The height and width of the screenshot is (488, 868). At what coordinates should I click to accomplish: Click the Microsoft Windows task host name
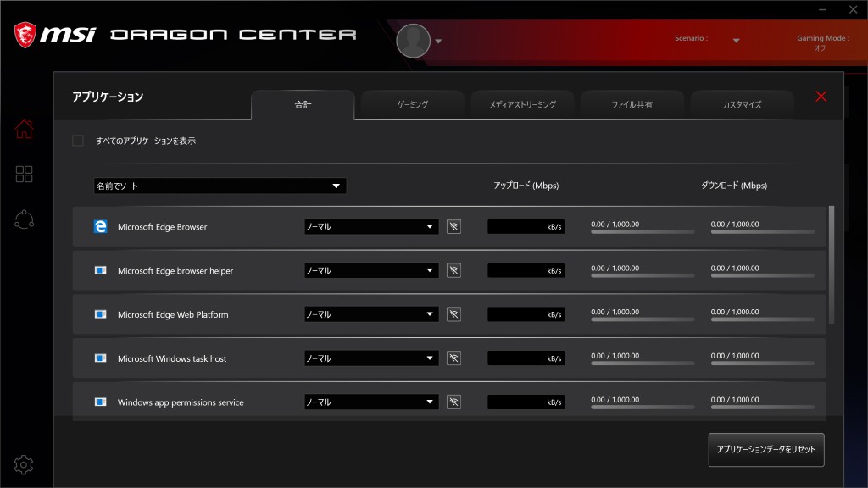171,358
